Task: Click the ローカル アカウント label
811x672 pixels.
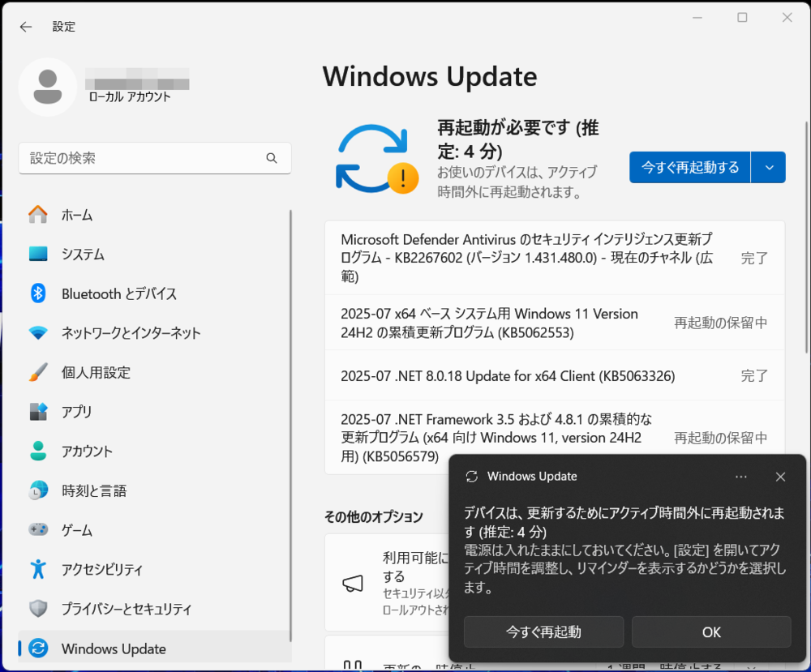Action: click(x=129, y=97)
